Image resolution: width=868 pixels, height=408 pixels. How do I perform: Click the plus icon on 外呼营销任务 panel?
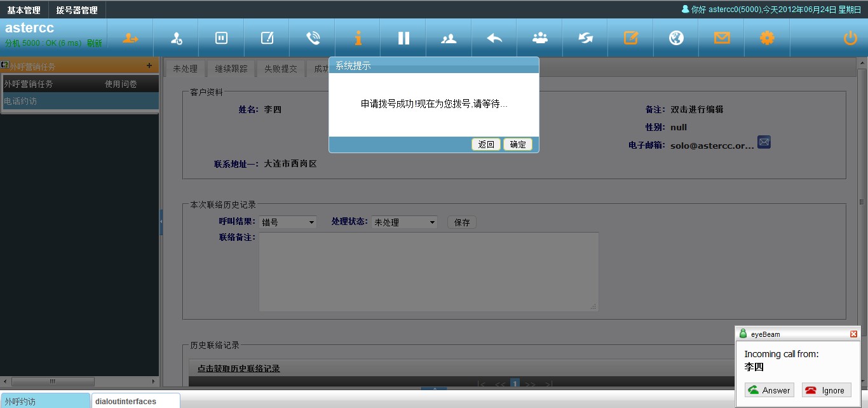tap(149, 65)
